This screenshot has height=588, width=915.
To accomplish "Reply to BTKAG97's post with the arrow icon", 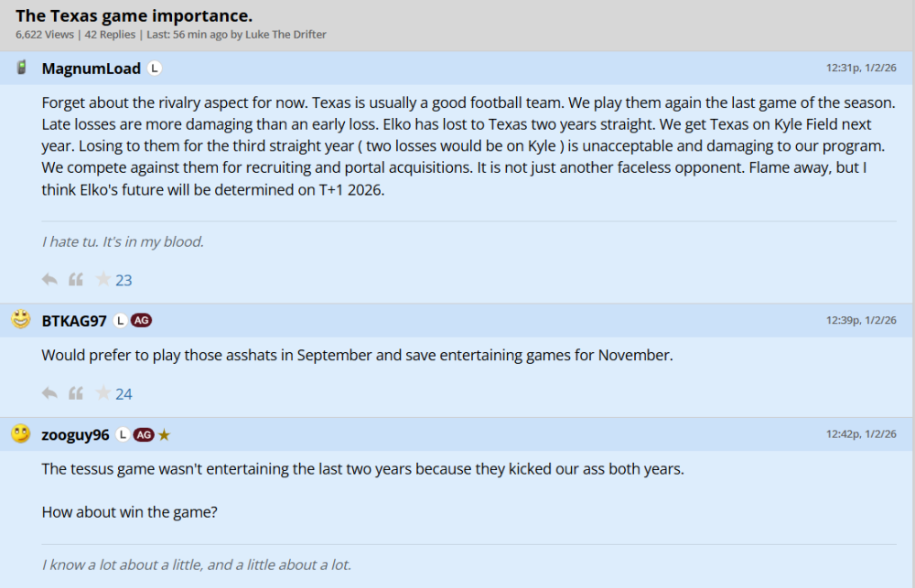I will click(49, 393).
